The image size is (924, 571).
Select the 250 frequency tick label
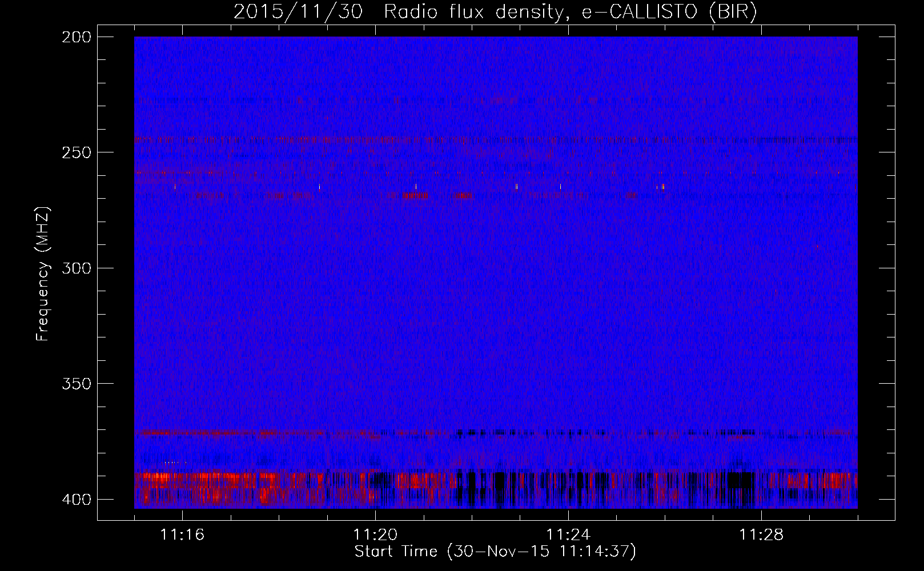(x=76, y=152)
